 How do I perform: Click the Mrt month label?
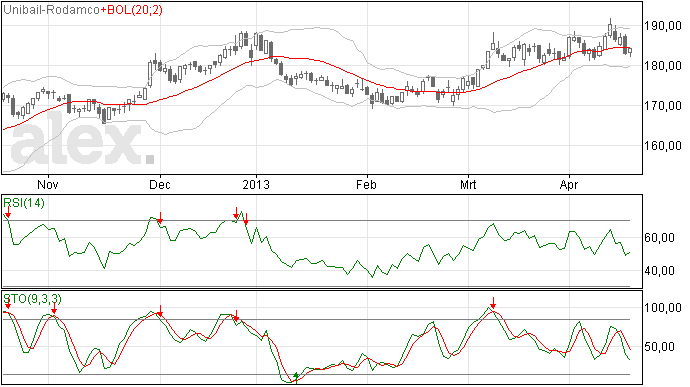468,184
